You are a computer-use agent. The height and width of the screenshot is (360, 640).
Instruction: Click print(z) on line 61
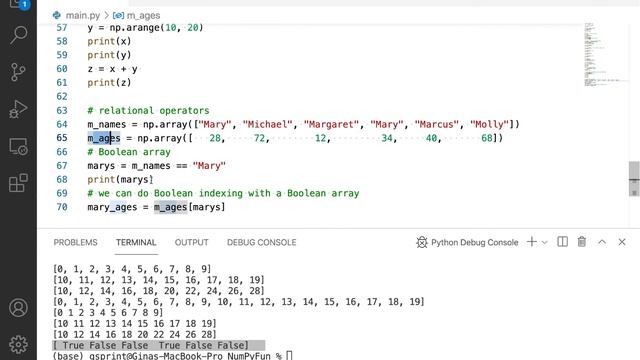coord(109,83)
